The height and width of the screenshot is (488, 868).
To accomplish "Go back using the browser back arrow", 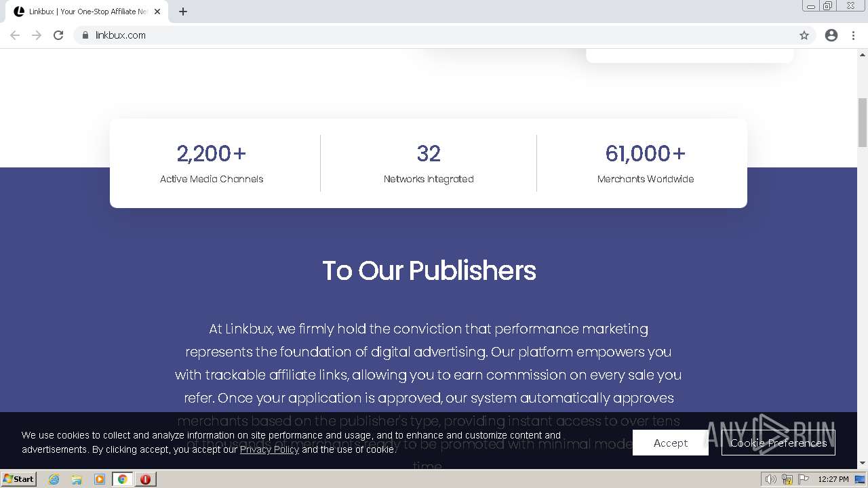I will pos(15,35).
